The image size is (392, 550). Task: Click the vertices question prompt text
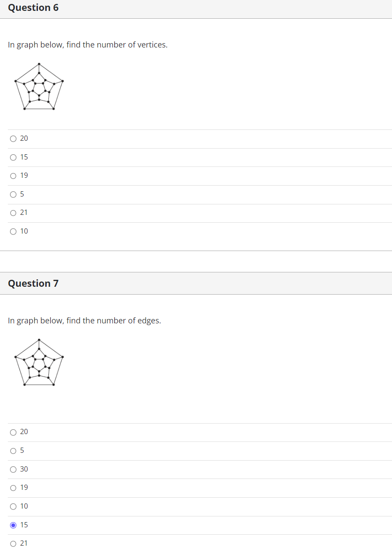pos(87,44)
